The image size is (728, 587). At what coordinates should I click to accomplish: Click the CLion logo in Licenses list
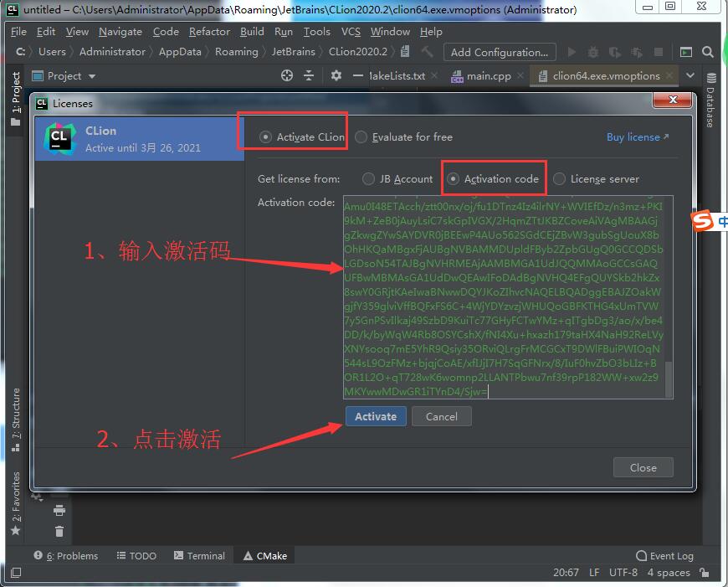60,138
